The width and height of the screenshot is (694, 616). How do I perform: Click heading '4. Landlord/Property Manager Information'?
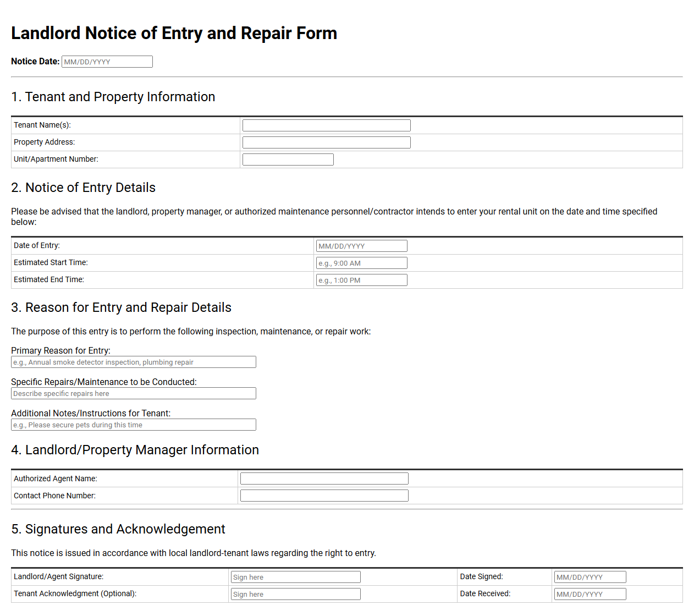135,450
